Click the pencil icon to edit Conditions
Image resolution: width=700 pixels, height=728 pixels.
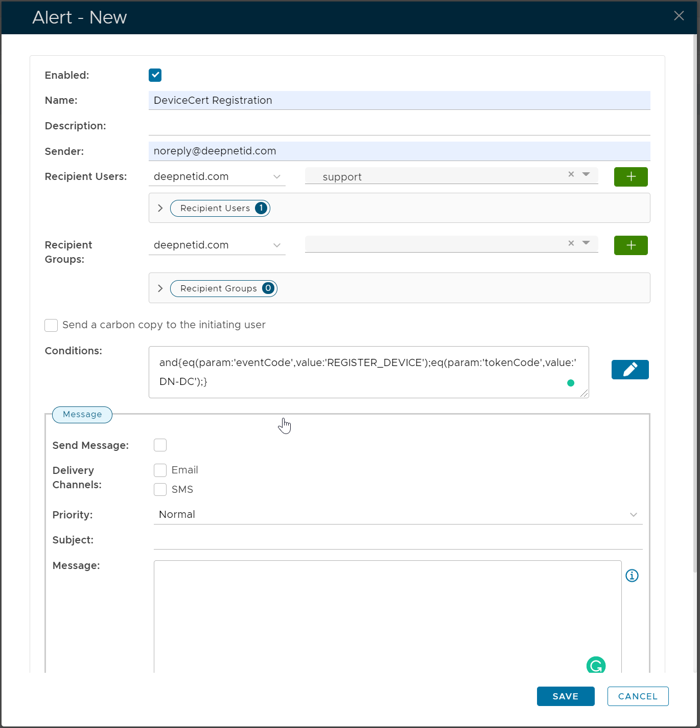coord(629,370)
